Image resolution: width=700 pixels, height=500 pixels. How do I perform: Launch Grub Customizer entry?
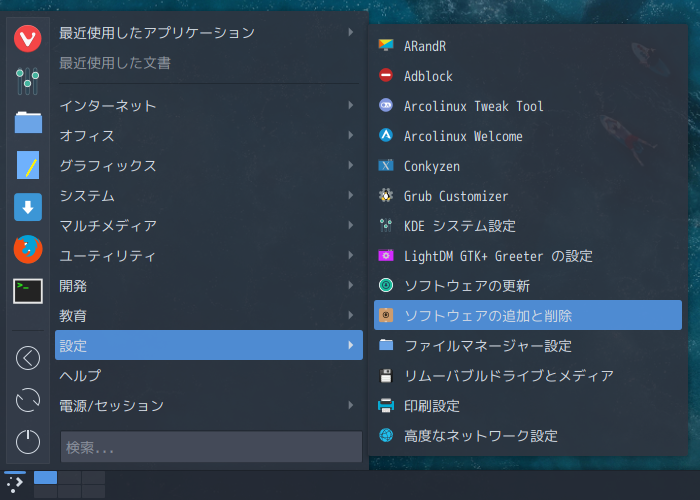tap(528, 196)
